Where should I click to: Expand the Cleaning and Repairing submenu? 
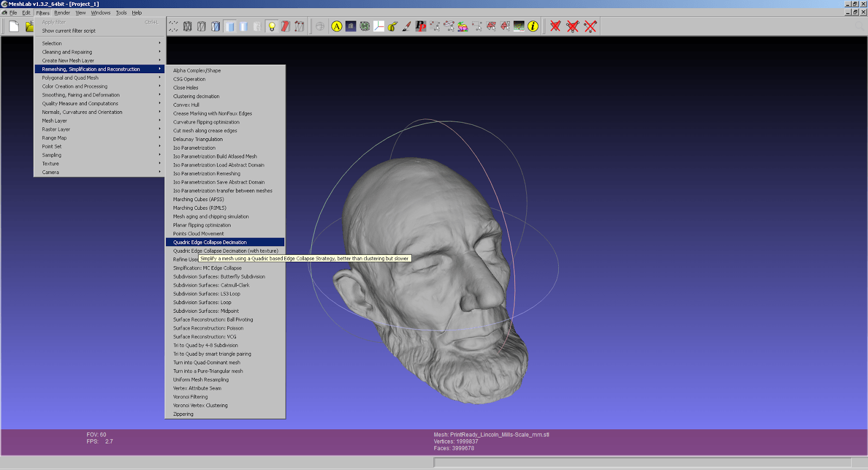67,52
